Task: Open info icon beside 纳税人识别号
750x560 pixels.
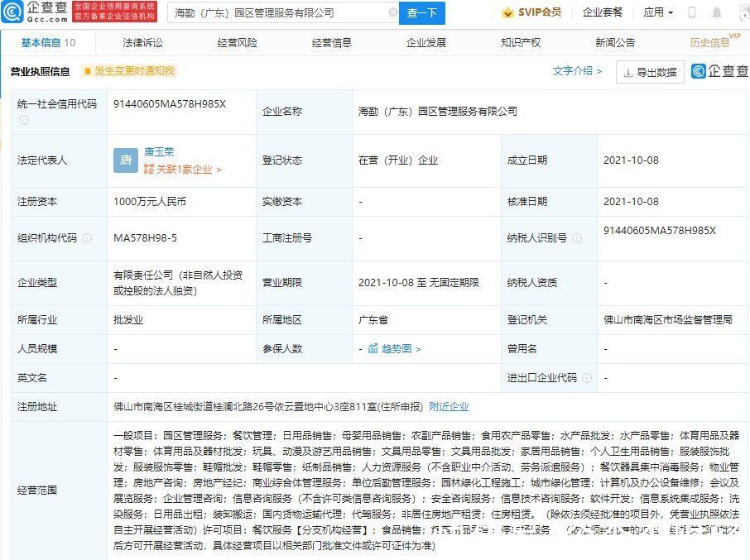Action: pos(577,238)
